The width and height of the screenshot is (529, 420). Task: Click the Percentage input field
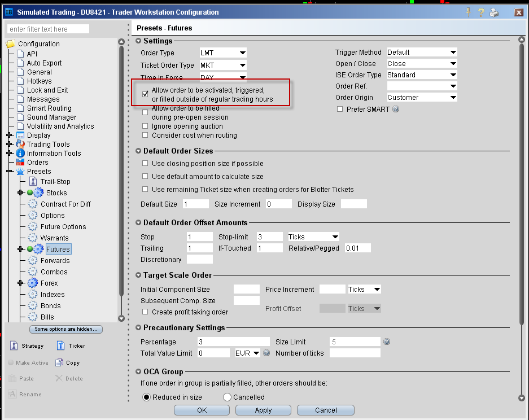coord(234,342)
